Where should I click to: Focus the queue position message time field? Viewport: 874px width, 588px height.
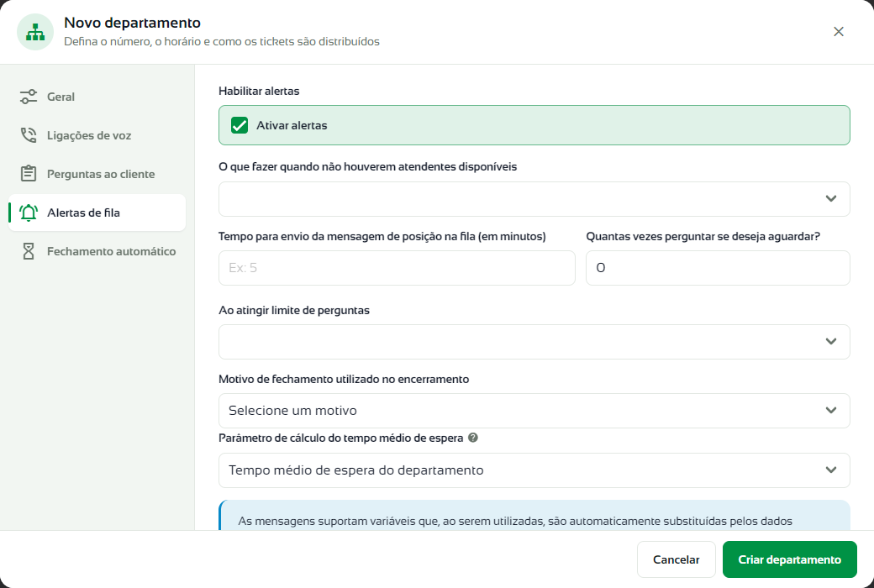click(x=397, y=268)
